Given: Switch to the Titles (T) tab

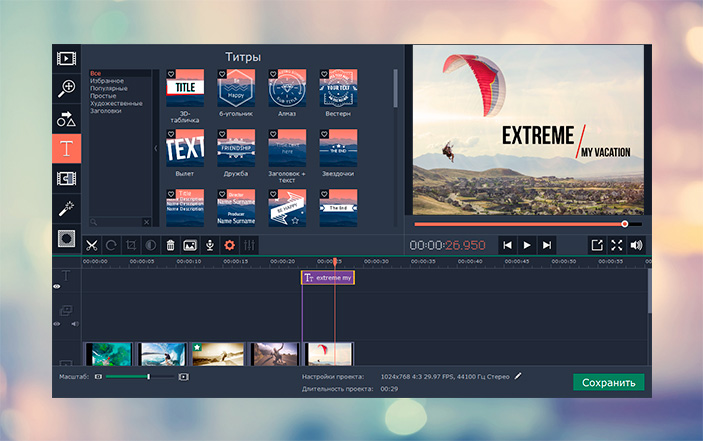Looking at the screenshot, I should (x=67, y=149).
